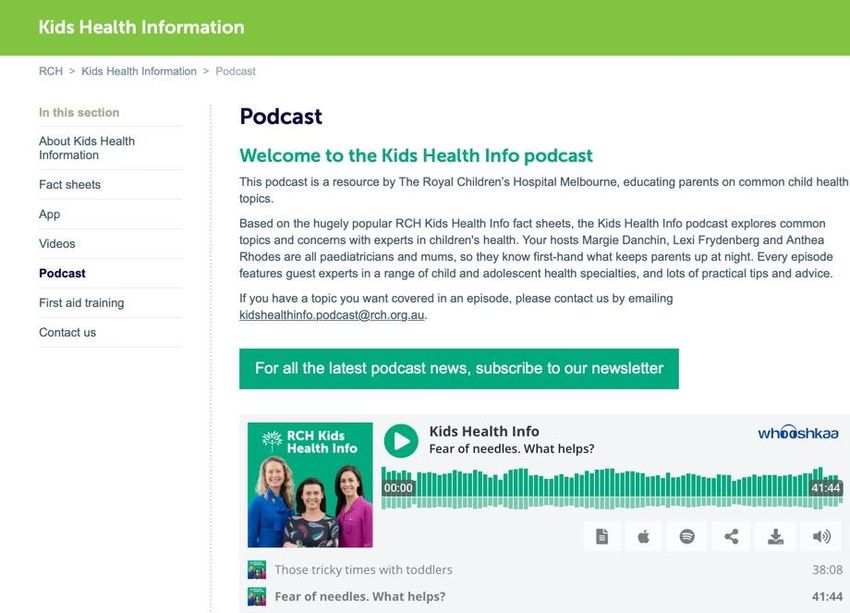Screen dimensions: 850x613
Task: Click the Welcome to the Kids Health Info podcast heading
Action: (416, 156)
